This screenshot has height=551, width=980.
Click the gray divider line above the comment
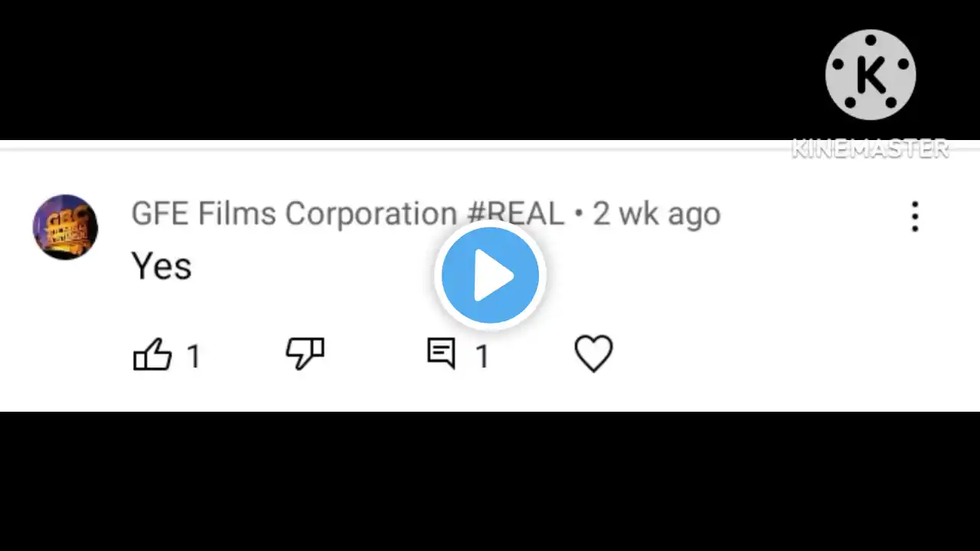tap(490, 149)
